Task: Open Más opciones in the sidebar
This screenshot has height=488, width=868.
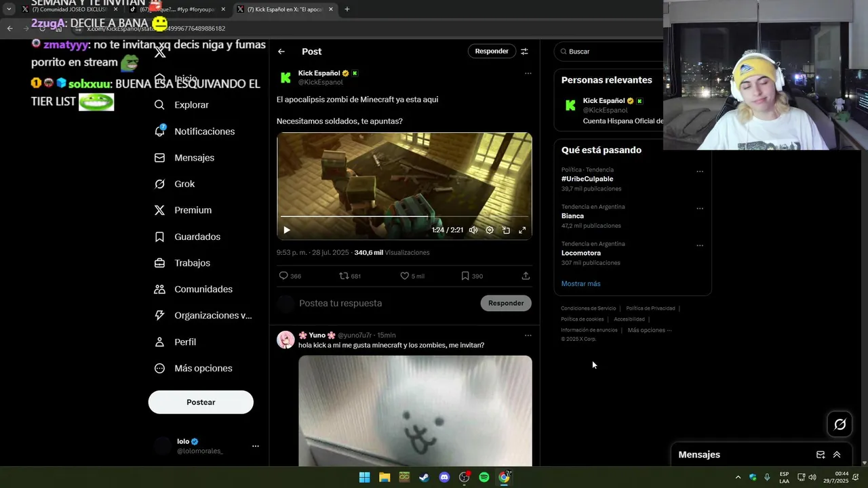Action: click(x=193, y=368)
